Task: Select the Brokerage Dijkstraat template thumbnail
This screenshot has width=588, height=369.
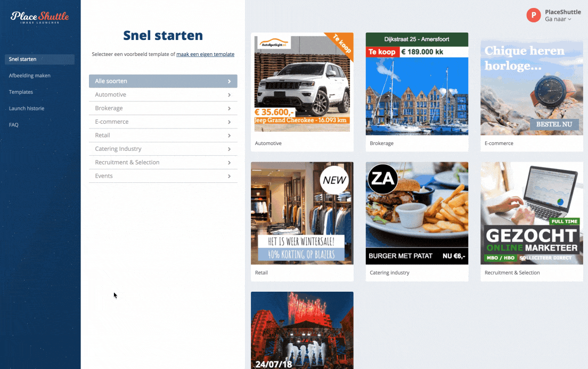Action: click(417, 84)
